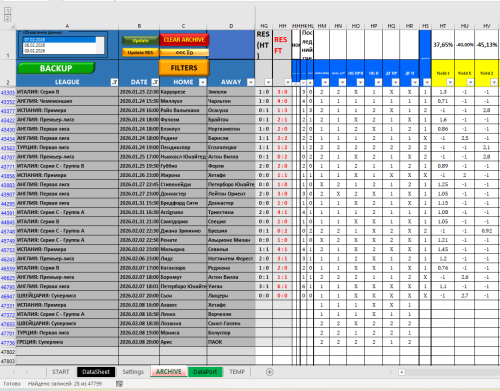Image resolution: width=500 pixels, height=391 pixels.
Task: Click the away team cell 'ПАОК'
Action: click(x=231, y=342)
